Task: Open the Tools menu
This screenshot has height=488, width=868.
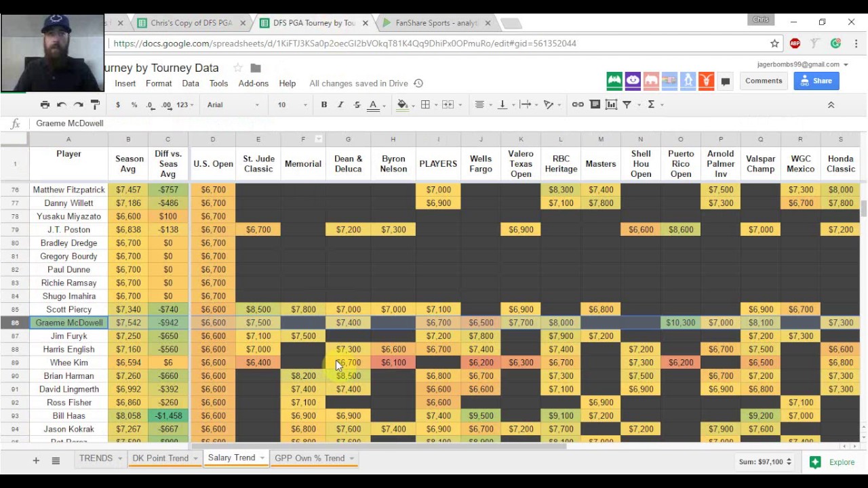Action: click(x=218, y=83)
